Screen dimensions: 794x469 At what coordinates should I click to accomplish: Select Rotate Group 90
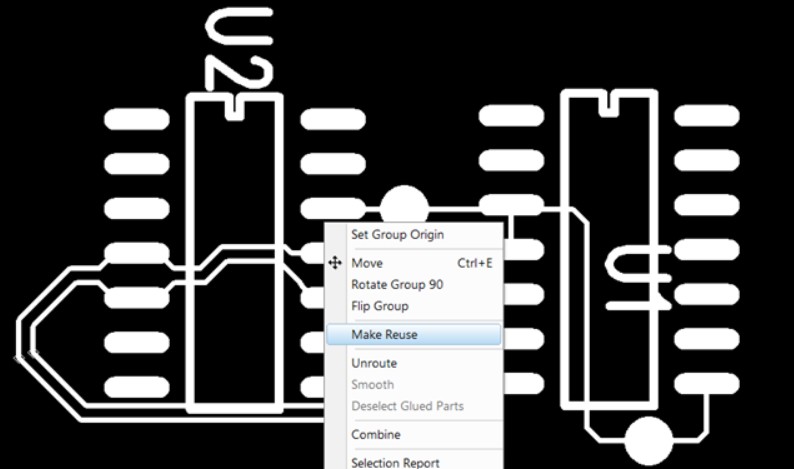point(397,285)
